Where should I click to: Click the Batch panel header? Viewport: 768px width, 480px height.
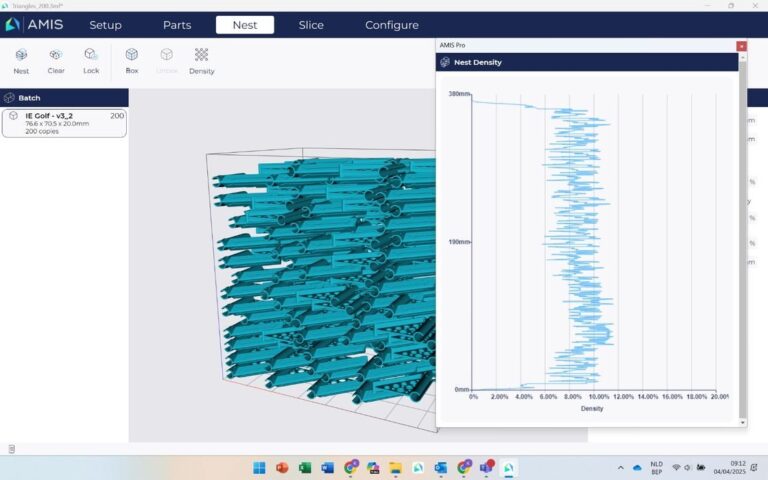pos(64,98)
